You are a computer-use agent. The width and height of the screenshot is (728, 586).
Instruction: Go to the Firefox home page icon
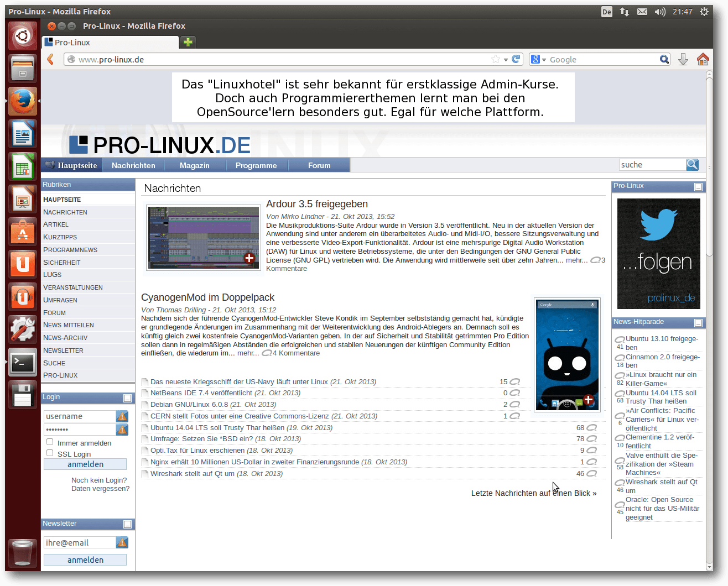click(x=703, y=59)
